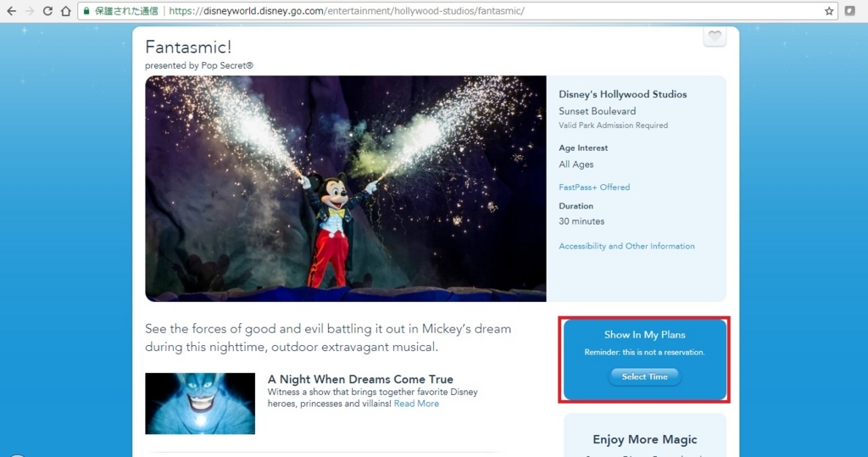Click '30 minutes' duration value
Image resolution: width=868 pixels, height=457 pixels.
click(581, 221)
